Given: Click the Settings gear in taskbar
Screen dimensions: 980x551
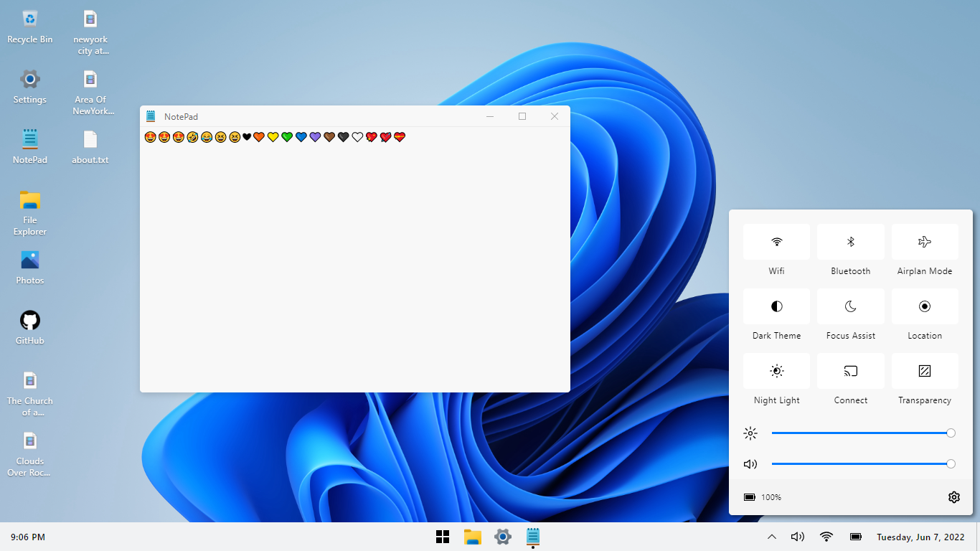Looking at the screenshot, I should coord(503,537).
